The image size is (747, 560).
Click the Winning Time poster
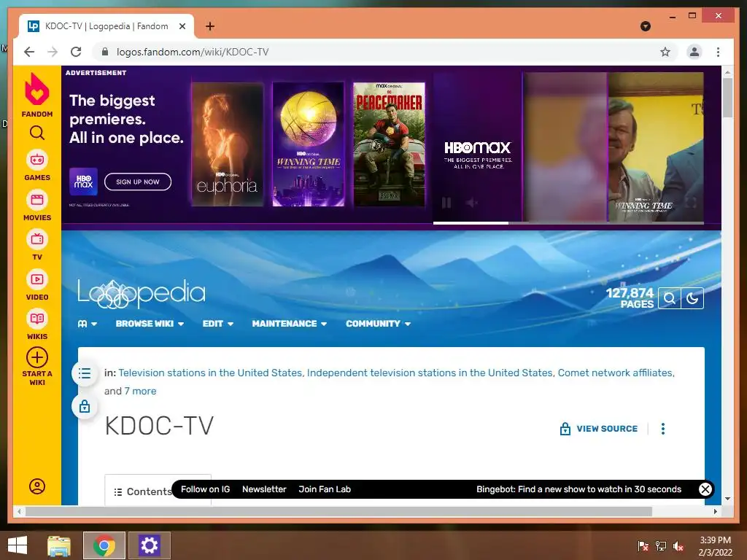[x=309, y=144]
